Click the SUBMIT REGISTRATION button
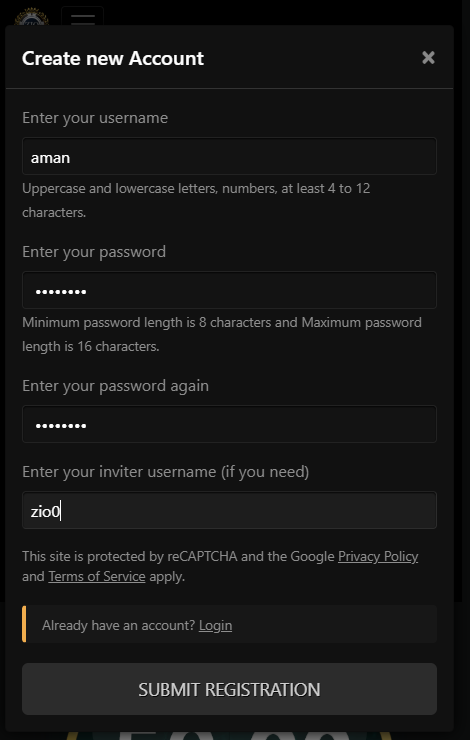The width and height of the screenshot is (470, 740). pyautogui.click(x=229, y=689)
